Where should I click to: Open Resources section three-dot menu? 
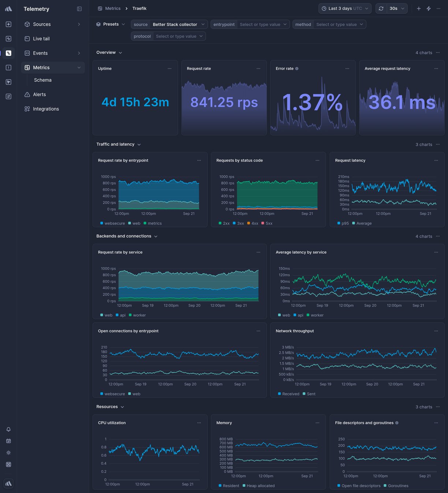click(438, 407)
